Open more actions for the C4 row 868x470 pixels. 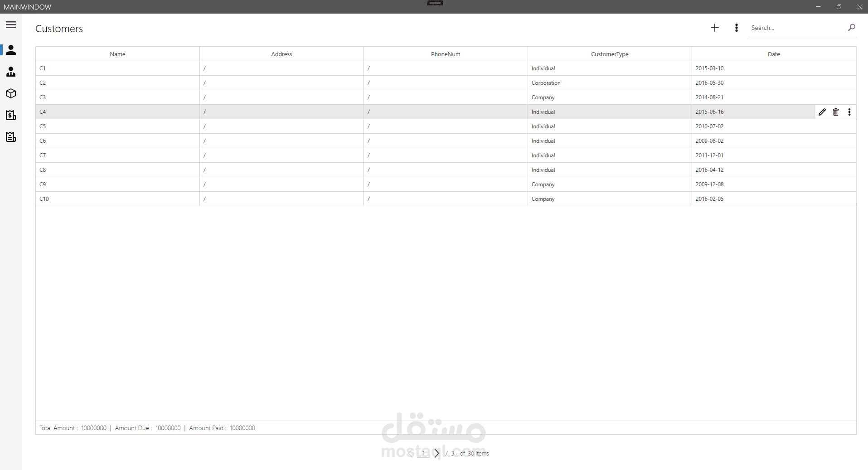(849, 112)
